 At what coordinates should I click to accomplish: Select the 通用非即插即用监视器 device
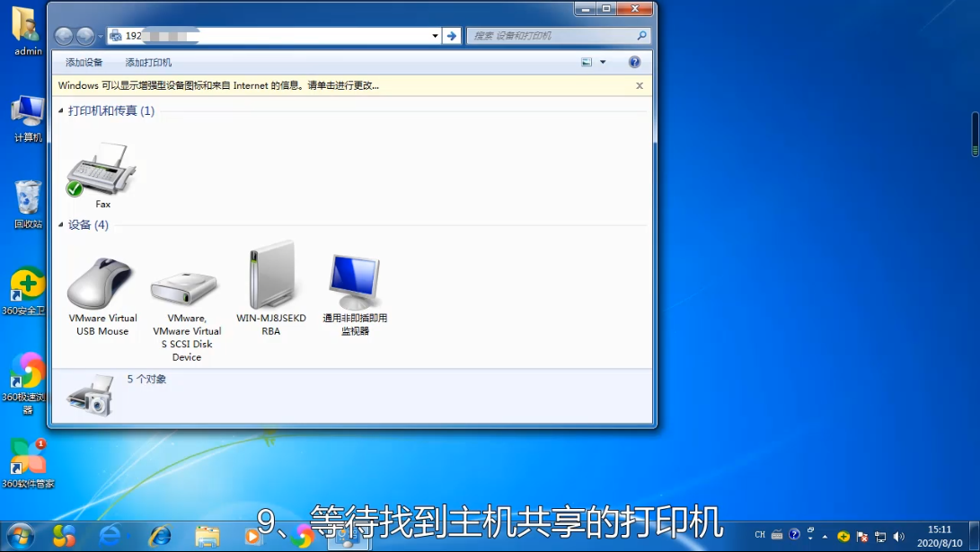click(354, 278)
